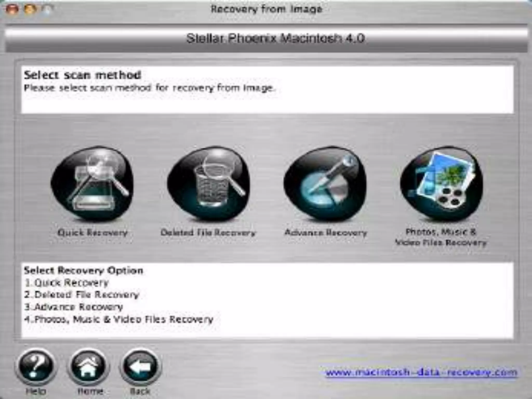Open the macintosh-data-recovery.com website link

[x=421, y=373]
